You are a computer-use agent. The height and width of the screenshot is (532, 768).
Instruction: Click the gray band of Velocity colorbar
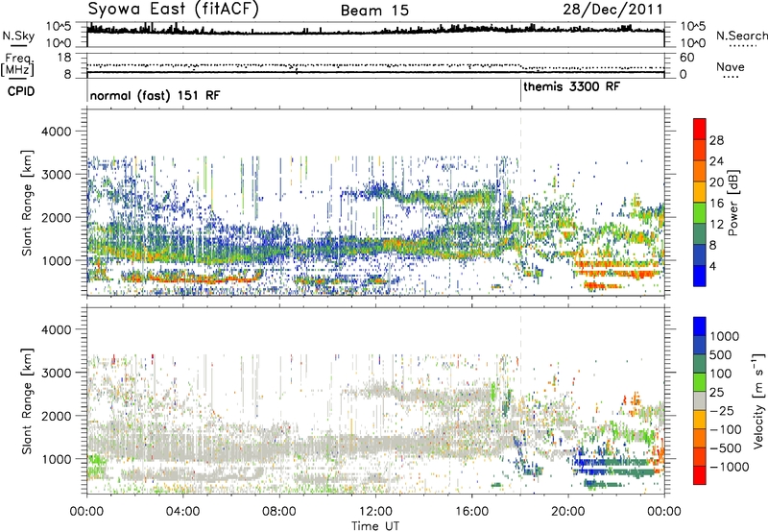pyautogui.click(x=700, y=401)
